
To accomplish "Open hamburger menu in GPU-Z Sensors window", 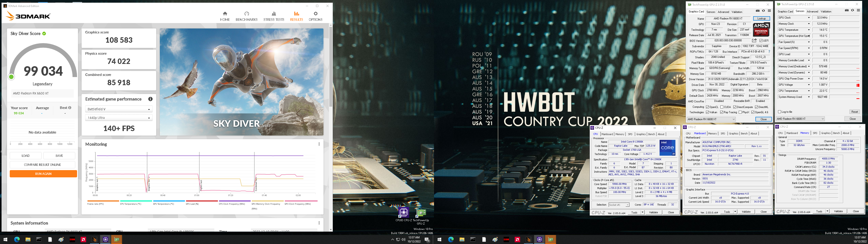I will point(858,10).
